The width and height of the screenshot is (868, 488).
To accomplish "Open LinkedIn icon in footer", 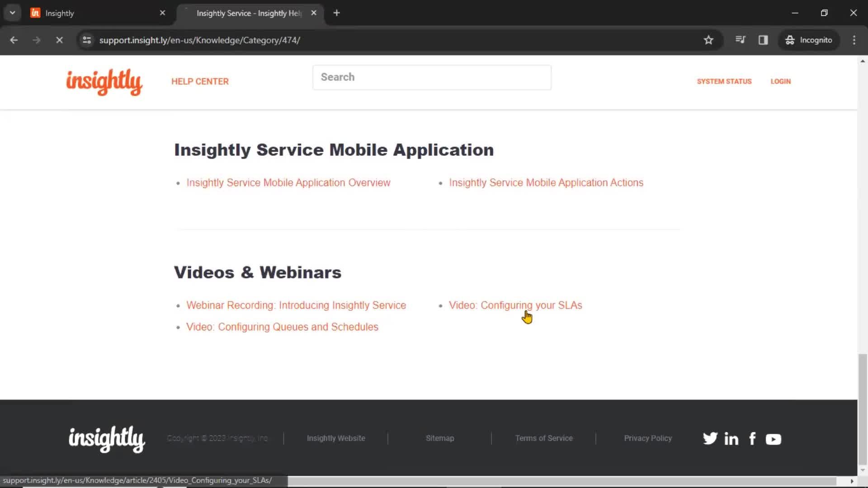I will [731, 439].
